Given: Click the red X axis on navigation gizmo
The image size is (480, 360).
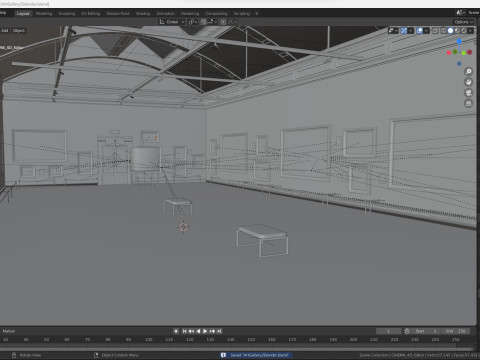Looking at the screenshot, I should tap(470, 52).
